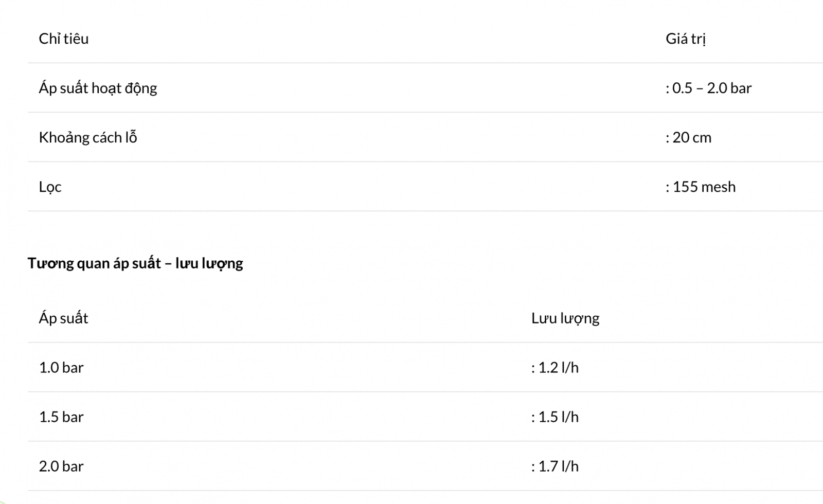823x504 pixels.
Task: Click the ': 1.2 l/h' flow value
Action: (555, 368)
